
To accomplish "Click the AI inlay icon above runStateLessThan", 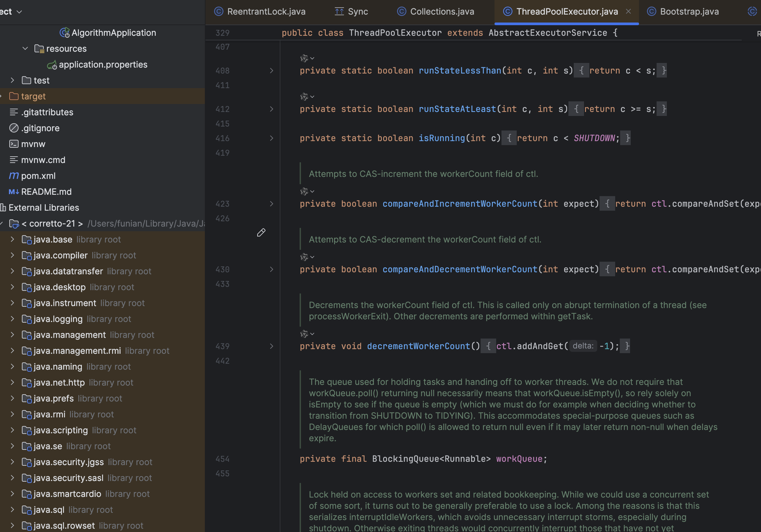I will click(x=304, y=58).
